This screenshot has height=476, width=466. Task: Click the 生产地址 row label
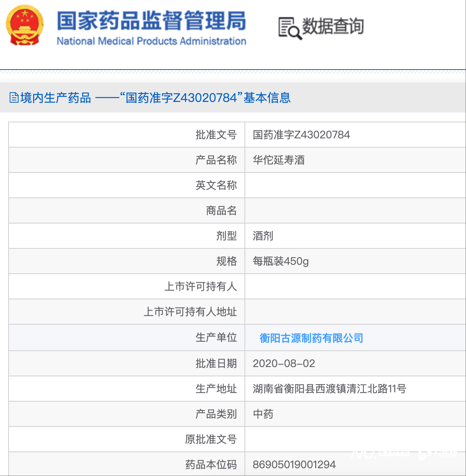click(x=216, y=389)
